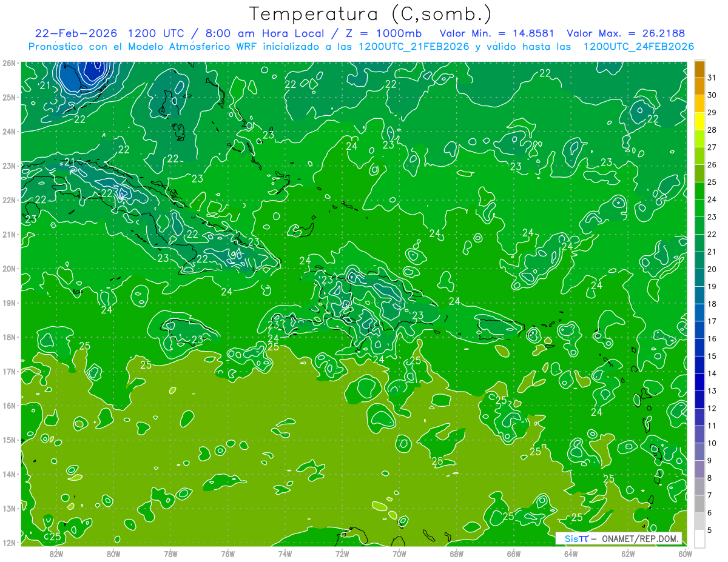Click the legend value 13
The image size is (728, 562).
tap(712, 391)
